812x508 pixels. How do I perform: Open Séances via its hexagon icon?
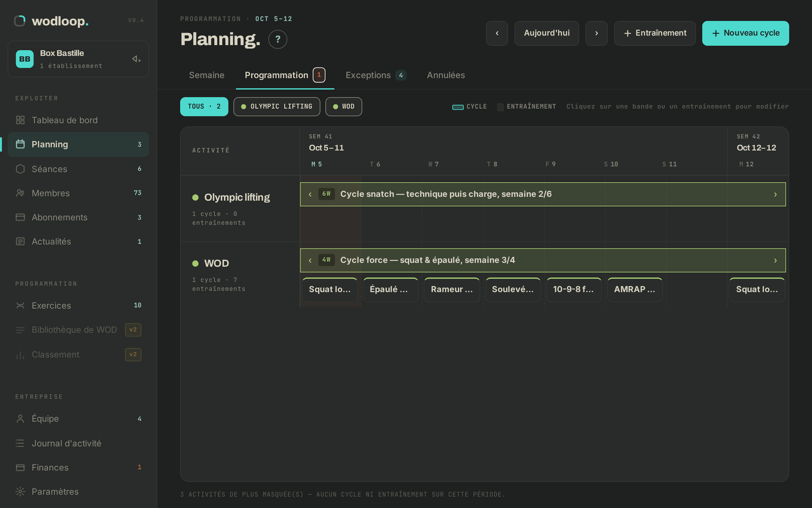[20, 169]
